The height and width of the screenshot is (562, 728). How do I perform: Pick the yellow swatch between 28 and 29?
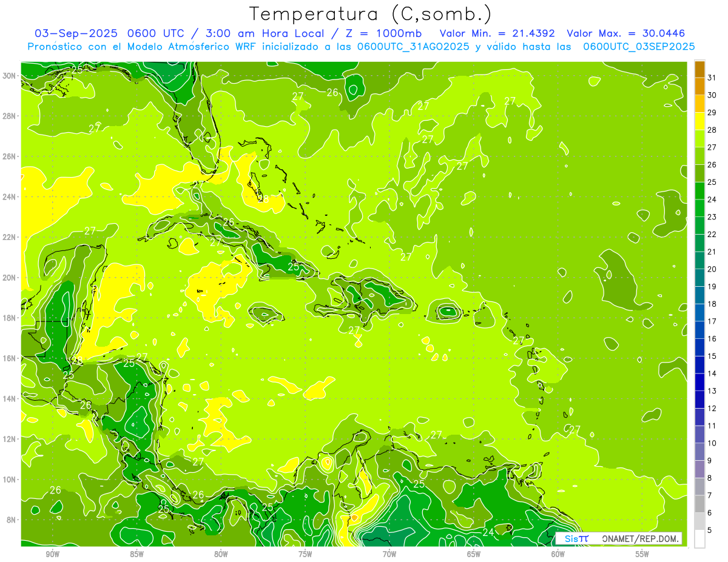pyautogui.click(x=699, y=121)
